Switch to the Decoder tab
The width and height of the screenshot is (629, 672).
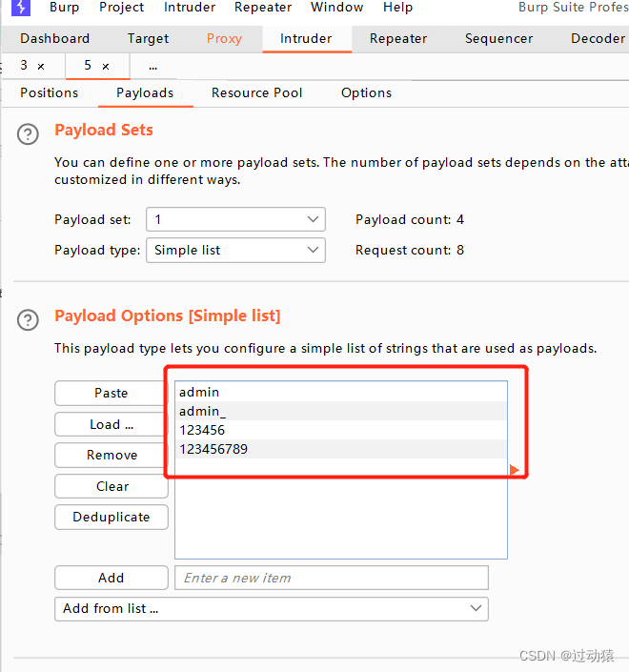[599, 38]
